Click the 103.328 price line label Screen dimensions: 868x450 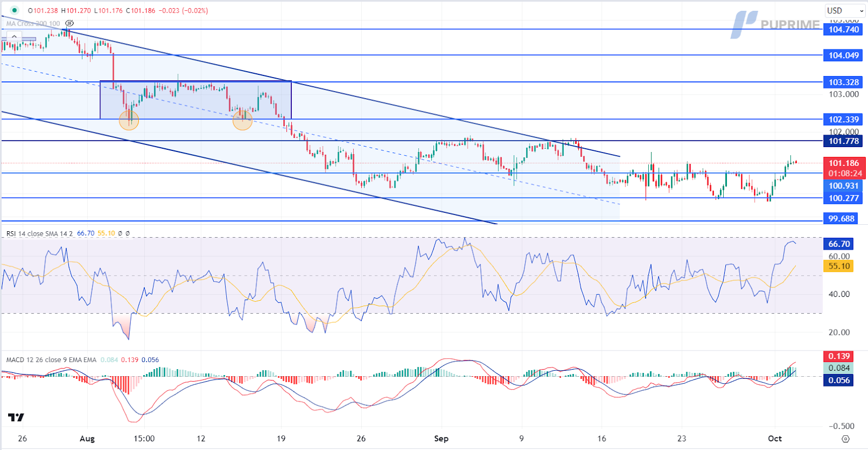843,82
